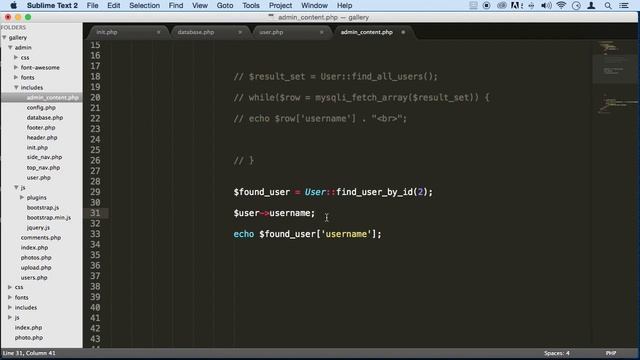Image resolution: width=640 pixels, height=360 pixels.
Task: Open the Goto menu
Action: (225, 5)
